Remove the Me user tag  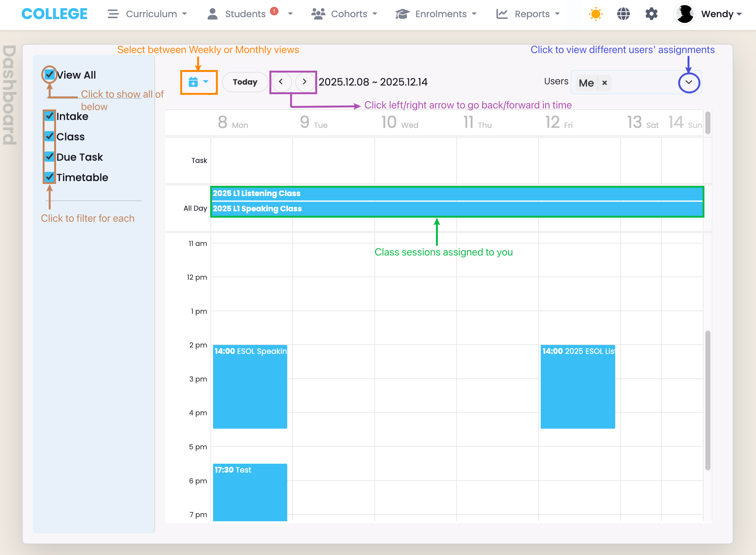point(604,83)
